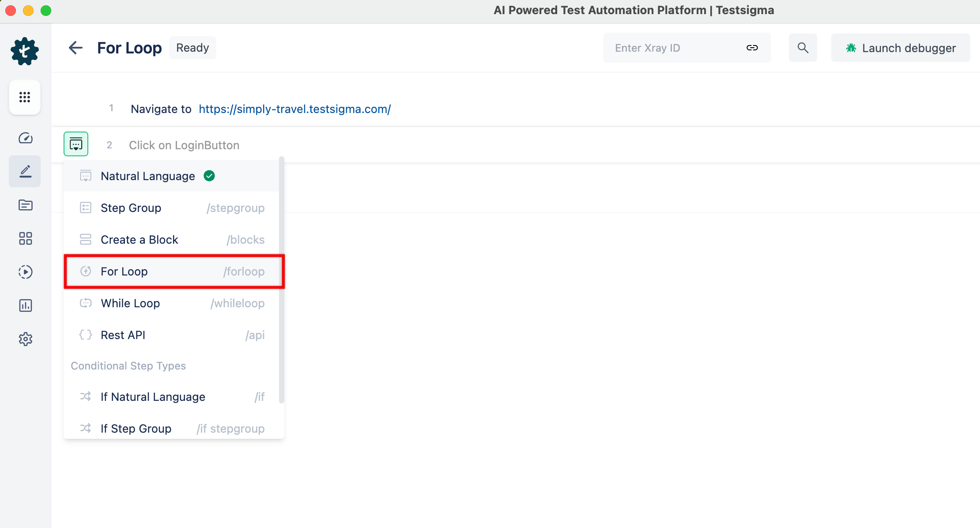Screen dimensions: 980x528
Task: Click the step type menu scrollbar
Action: point(281,280)
